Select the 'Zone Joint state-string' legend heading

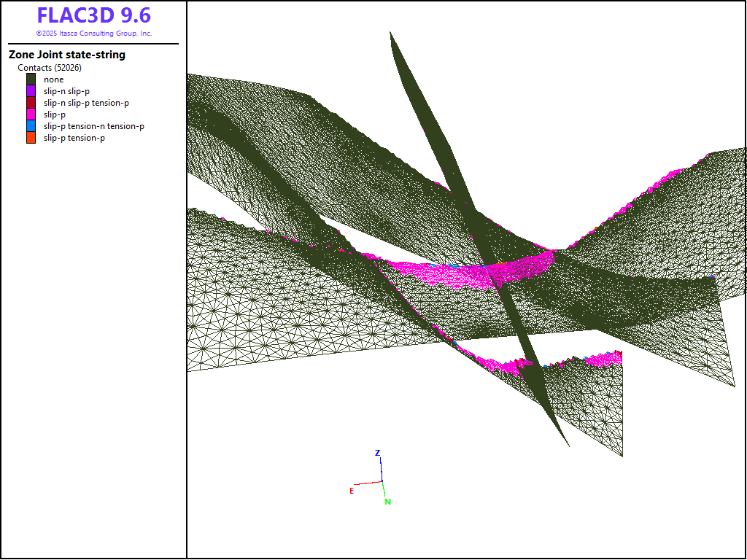pos(67,55)
